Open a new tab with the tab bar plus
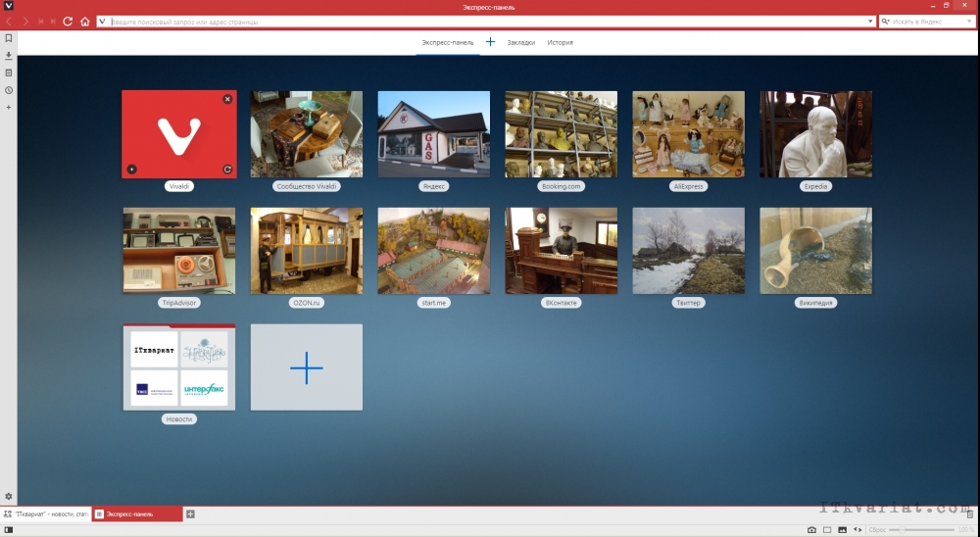This screenshot has width=980, height=537. click(x=191, y=514)
